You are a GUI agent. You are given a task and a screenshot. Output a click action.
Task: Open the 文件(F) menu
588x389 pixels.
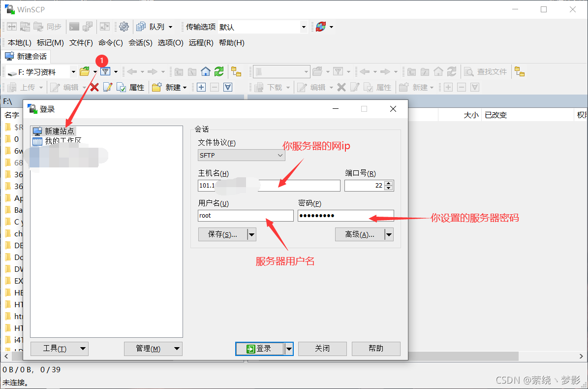(81, 43)
